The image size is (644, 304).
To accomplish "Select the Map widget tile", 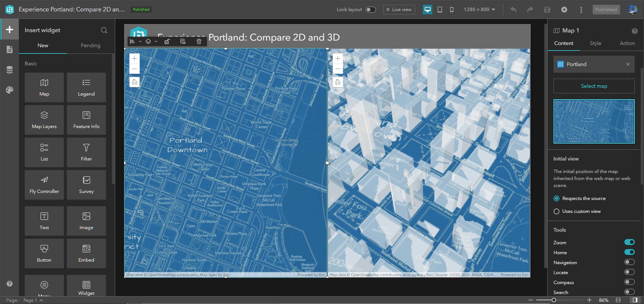I will tap(44, 87).
